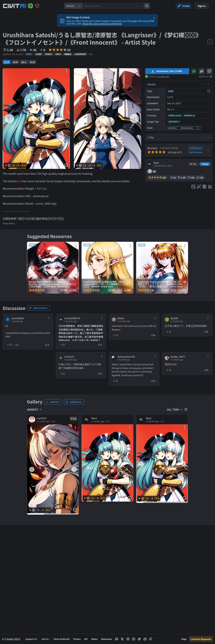Expand the Reviews section chevron

208,150
